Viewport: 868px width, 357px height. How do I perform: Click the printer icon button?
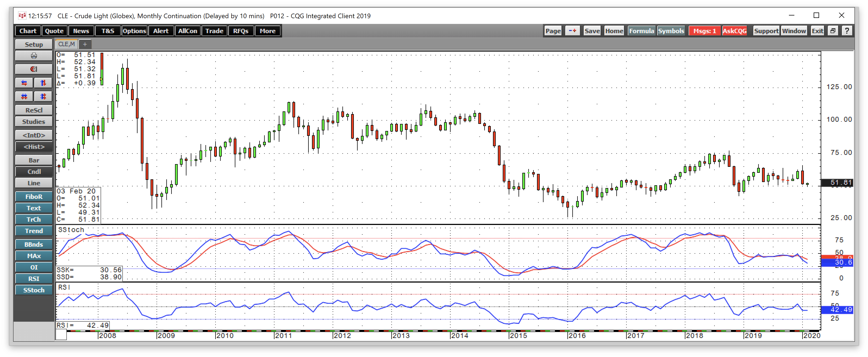coord(34,56)
